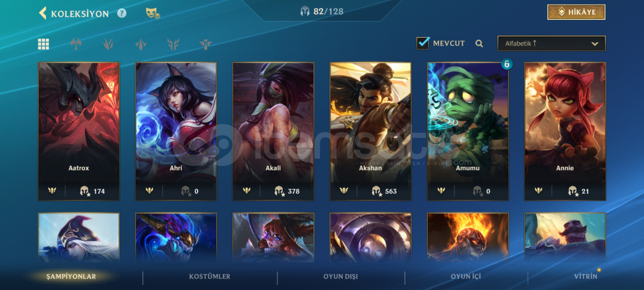This screenshot has width=644, height=290.
Task: Filter by the third role icon from the grid
Action: [x=141, y=44]
